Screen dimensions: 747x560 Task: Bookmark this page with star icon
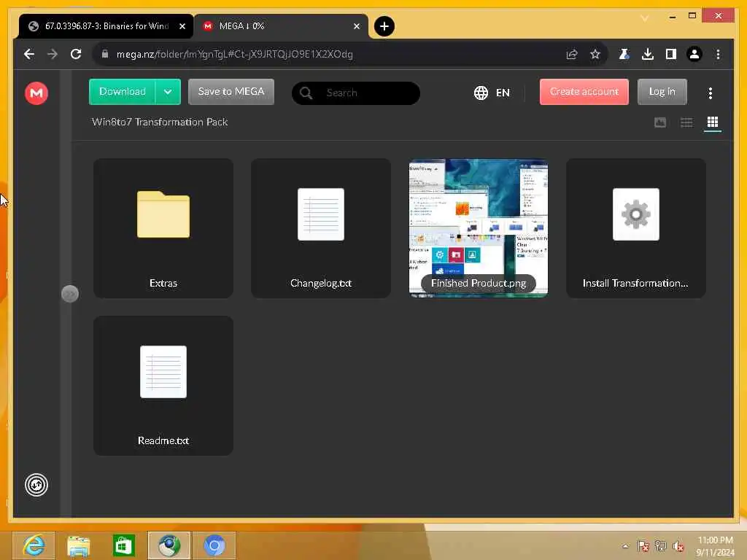tap(595, 54)
